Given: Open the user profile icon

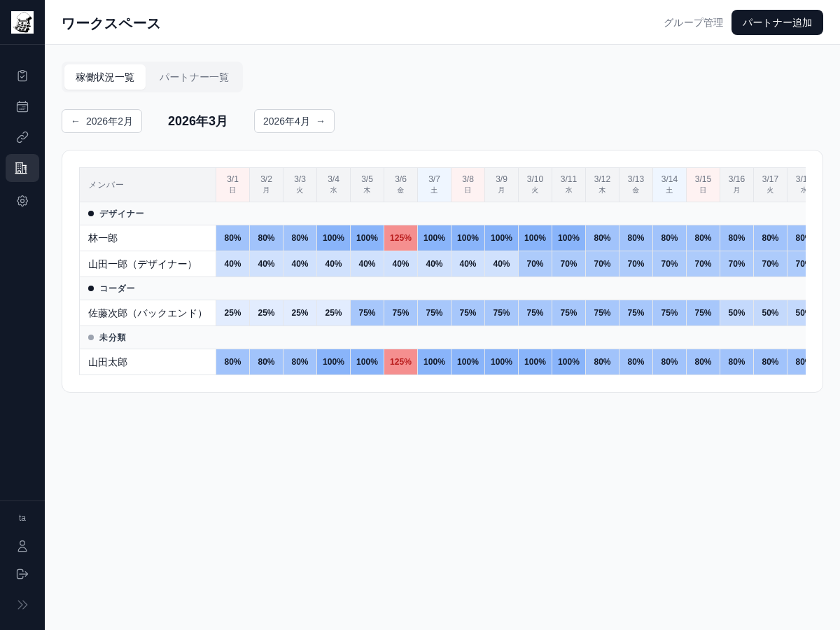Looking at the screenshot, I should pyautogui.click(x=22, y=546).
